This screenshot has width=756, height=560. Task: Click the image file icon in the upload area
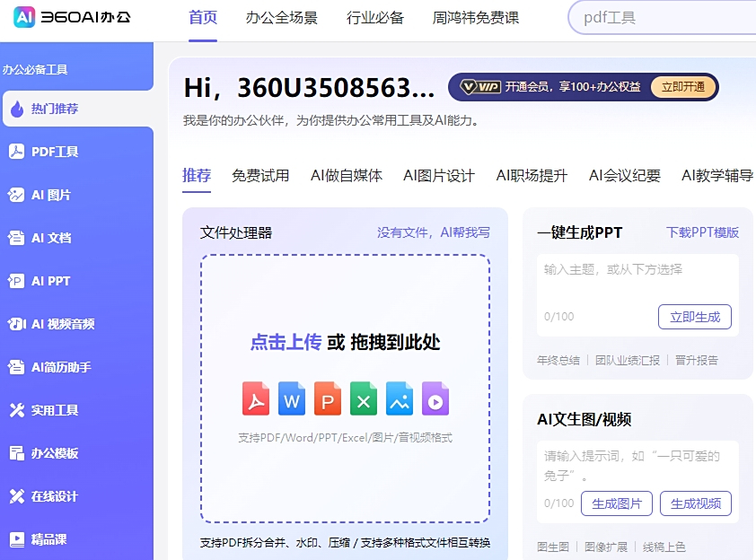(400, 398)
